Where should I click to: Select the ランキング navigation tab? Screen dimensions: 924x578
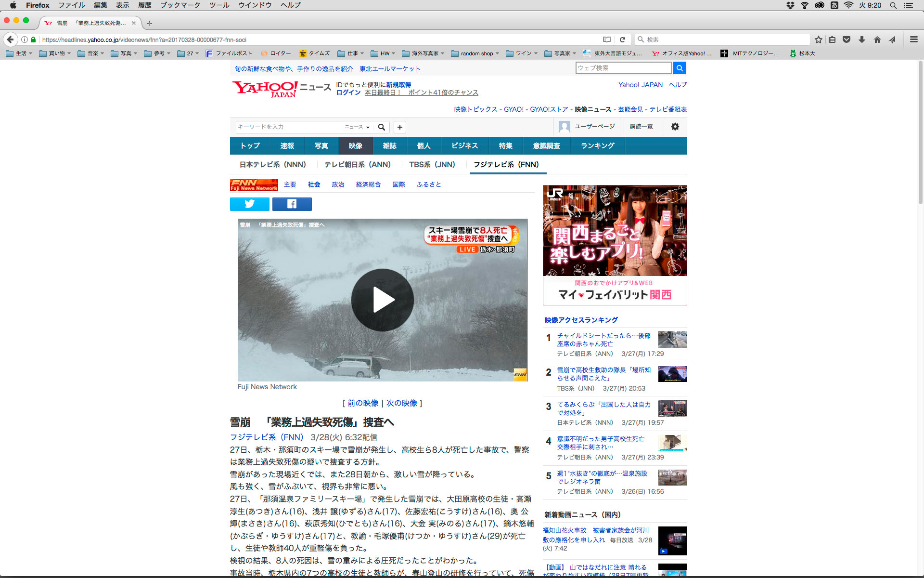[597, 145]
